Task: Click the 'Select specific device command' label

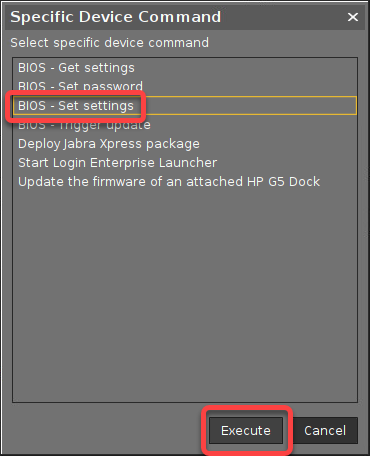Action: click(x=110, y=43)
